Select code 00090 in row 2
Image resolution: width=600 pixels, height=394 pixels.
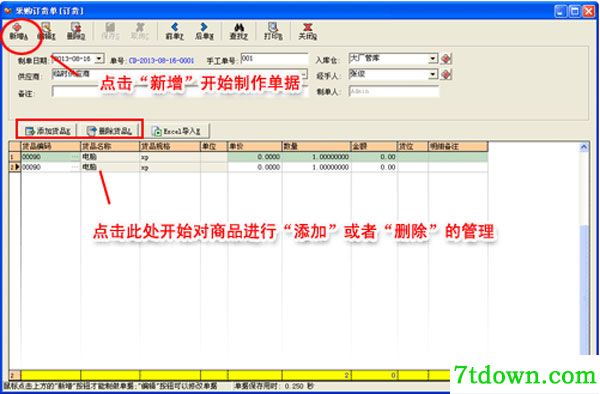coord(31,167)
